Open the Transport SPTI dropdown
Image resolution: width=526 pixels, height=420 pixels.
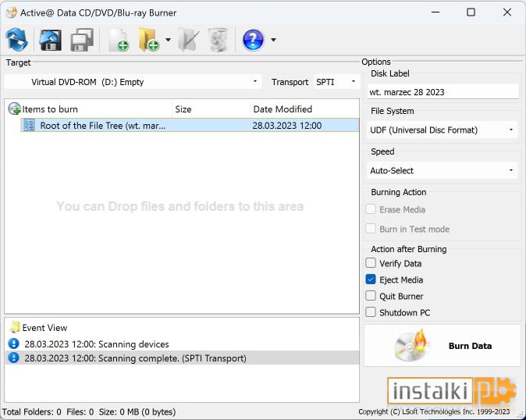(336, 82)
